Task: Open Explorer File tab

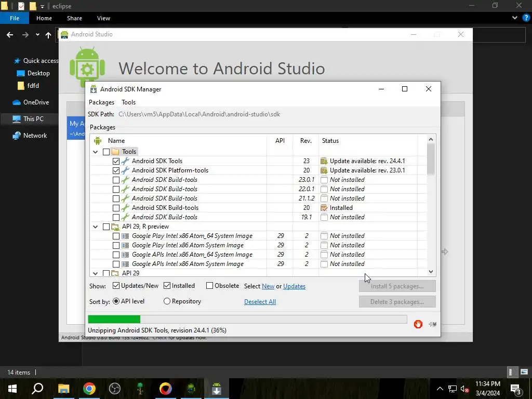Action: tap(15, 18)
